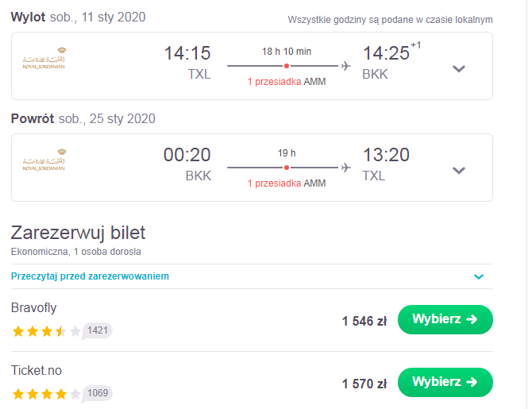
Task: Select Ticket.no offer with Wybierz button
Action: [445, 382]
